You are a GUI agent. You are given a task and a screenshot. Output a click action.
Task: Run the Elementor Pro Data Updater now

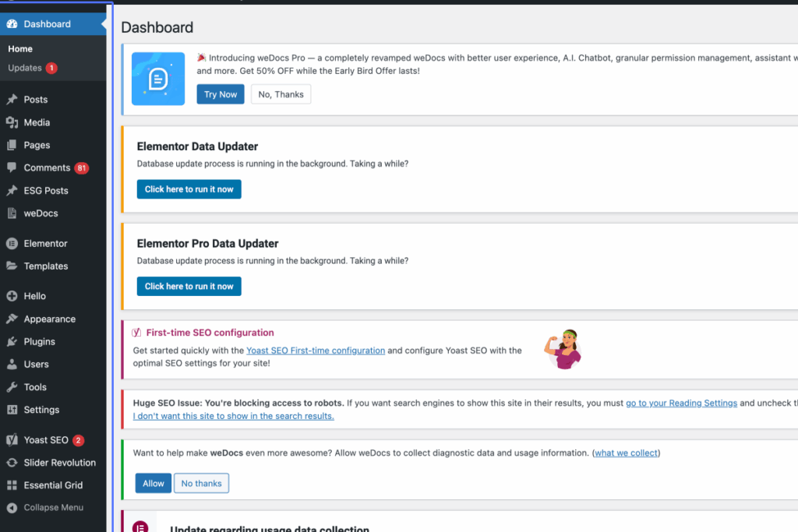(x=189, y=287)
